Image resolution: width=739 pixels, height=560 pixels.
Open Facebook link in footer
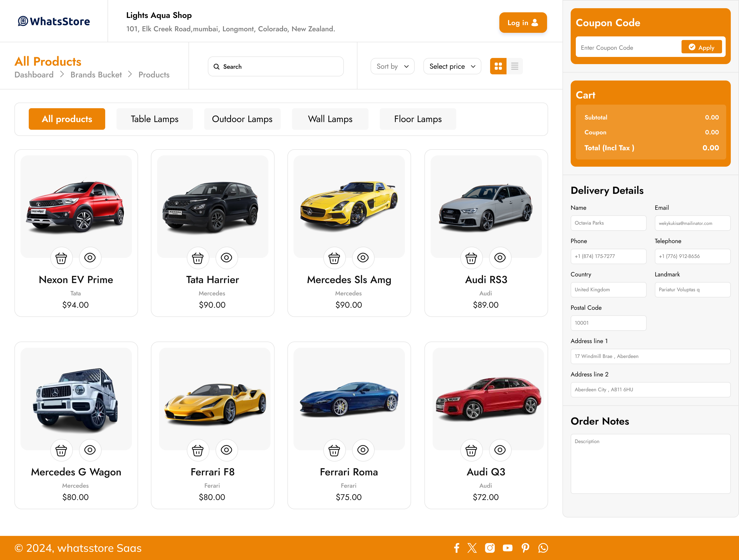(x=457, y=548)
